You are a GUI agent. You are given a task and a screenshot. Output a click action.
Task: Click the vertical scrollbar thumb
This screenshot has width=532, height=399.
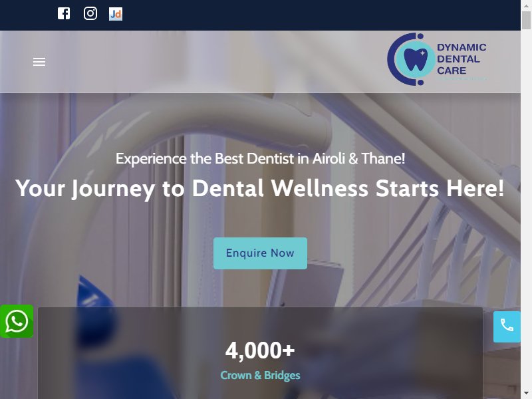pyautogui.click(x=526, y=21)
